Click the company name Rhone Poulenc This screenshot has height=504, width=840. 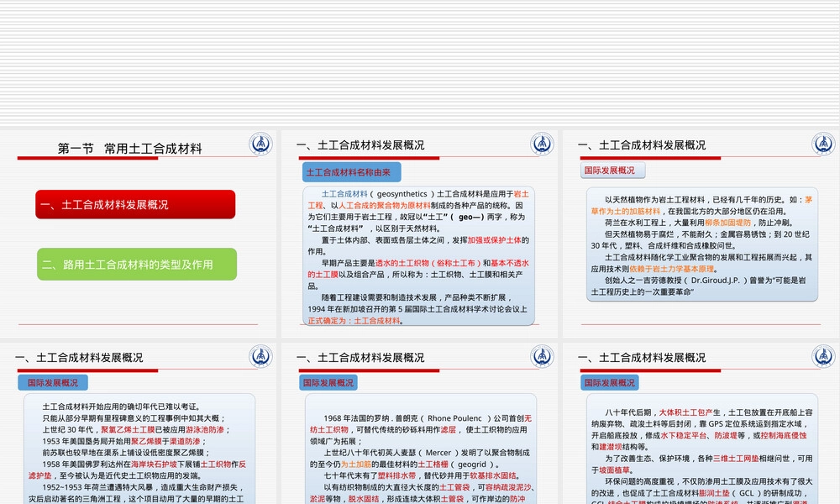454,417
